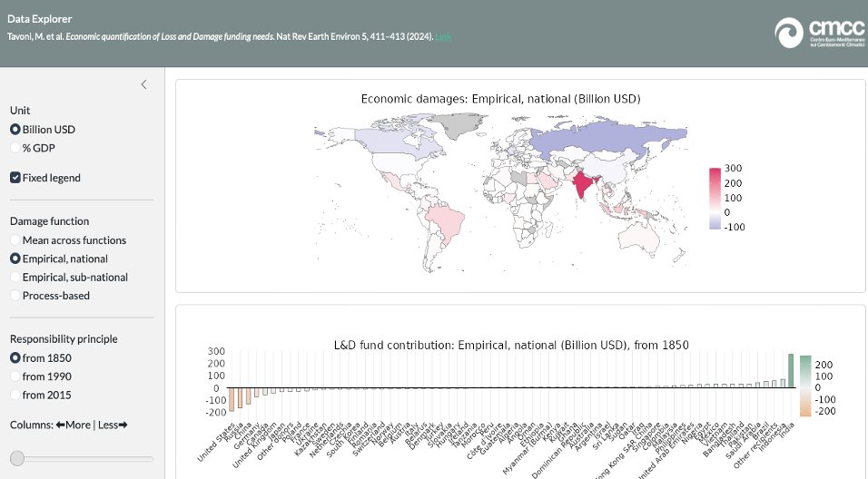Click the map color legend bar
The image size is (868, 479).
click(715, 198)
